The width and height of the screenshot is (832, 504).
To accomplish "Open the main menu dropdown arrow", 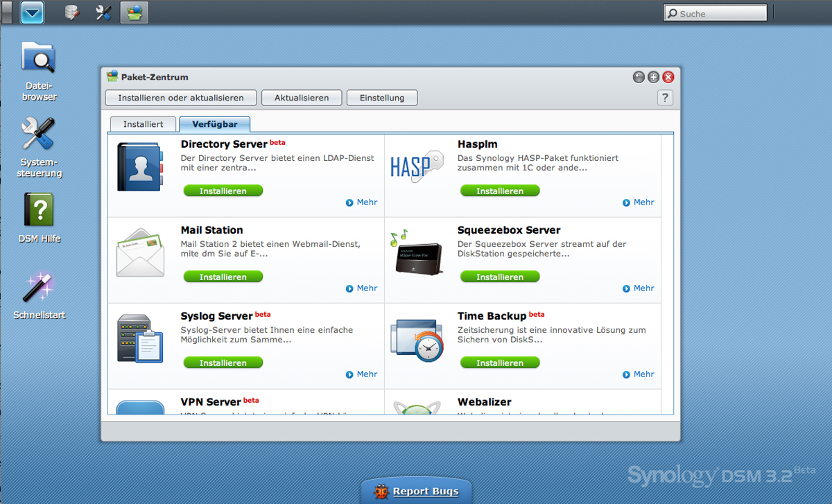I will pyautogui.click(x=32, y=12).
